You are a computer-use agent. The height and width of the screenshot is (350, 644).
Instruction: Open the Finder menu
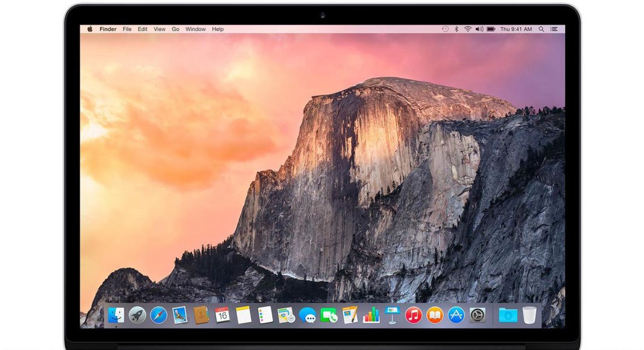(108, 29)
